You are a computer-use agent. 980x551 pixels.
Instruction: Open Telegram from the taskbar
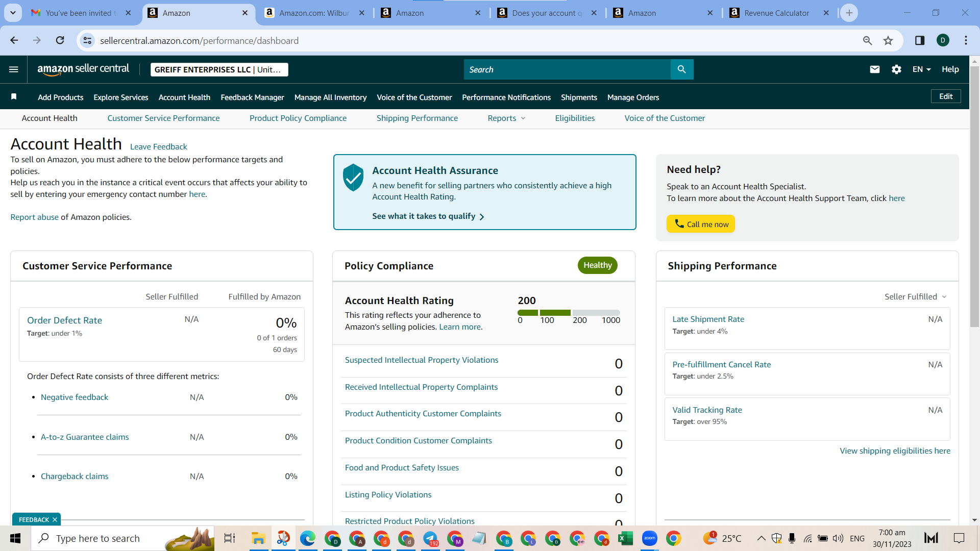430,538
